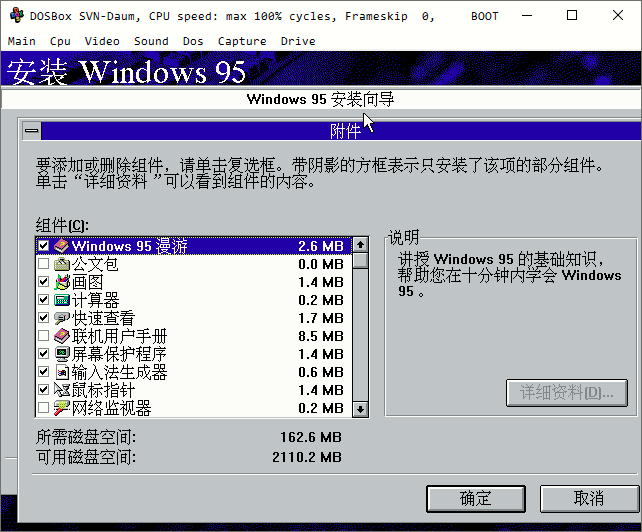Uncheck the 快速查看 checkbox
Viewport: 642px width, 532px height.
[43, 318]
